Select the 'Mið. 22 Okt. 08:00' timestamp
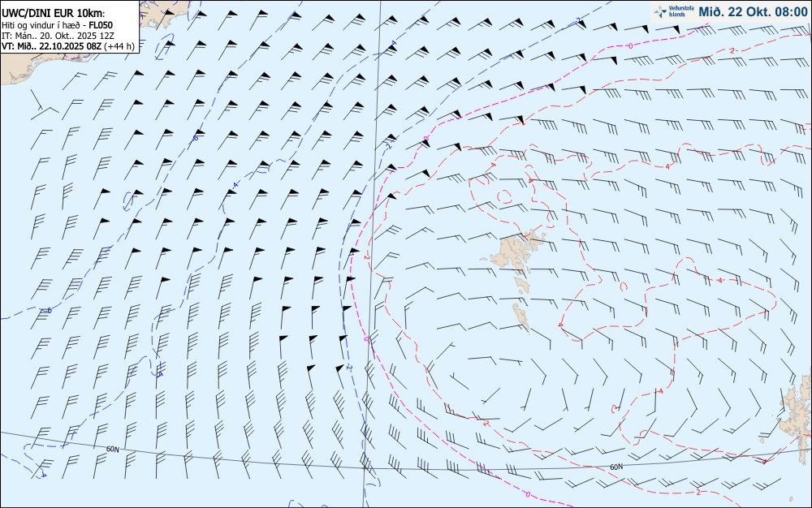Screen dimensions: 812x508 point(753,11)
